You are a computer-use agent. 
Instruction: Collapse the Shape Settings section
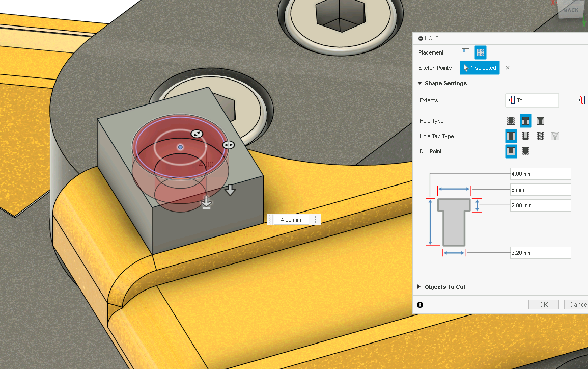click(420, 83)
